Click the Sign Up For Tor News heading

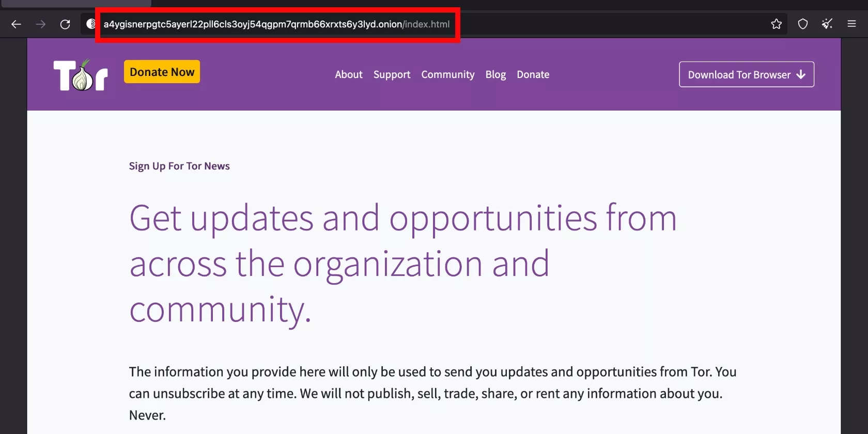(x=179, y=166)
